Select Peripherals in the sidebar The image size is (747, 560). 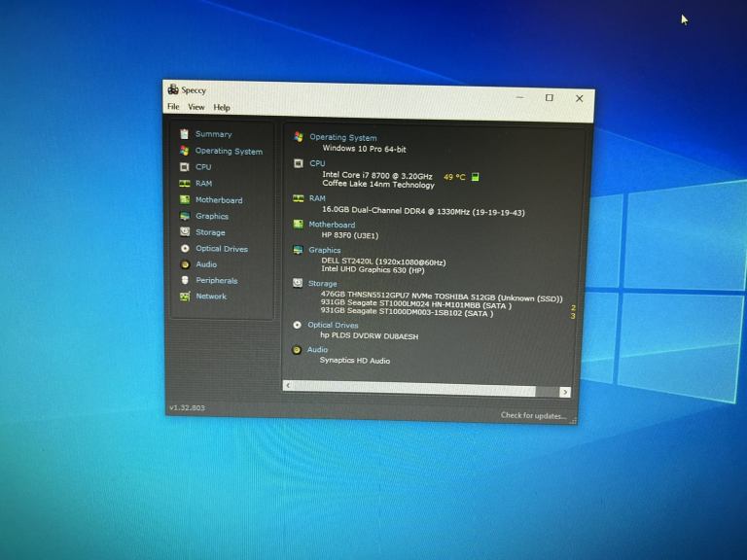[x=216, y=281]
